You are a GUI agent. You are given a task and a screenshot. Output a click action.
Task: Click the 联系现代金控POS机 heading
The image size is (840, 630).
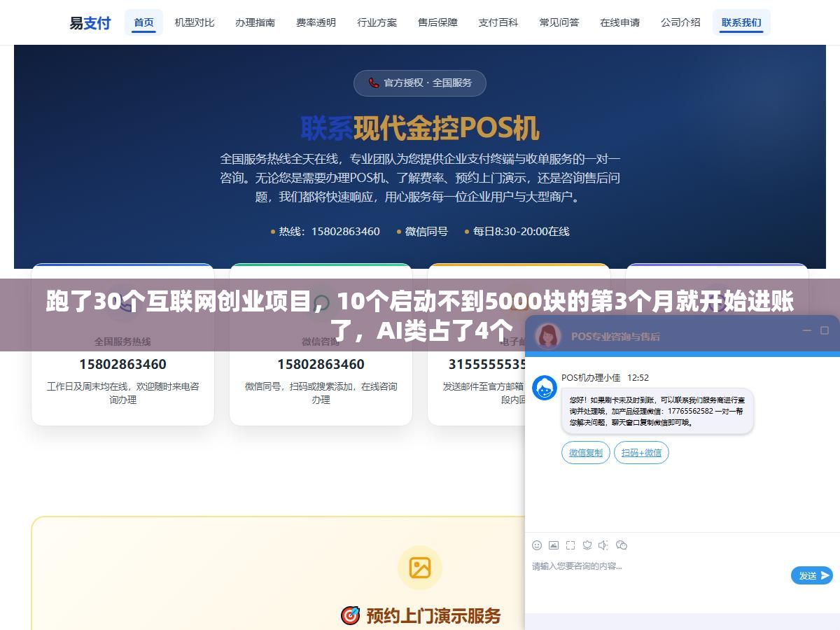pos(420,128)
